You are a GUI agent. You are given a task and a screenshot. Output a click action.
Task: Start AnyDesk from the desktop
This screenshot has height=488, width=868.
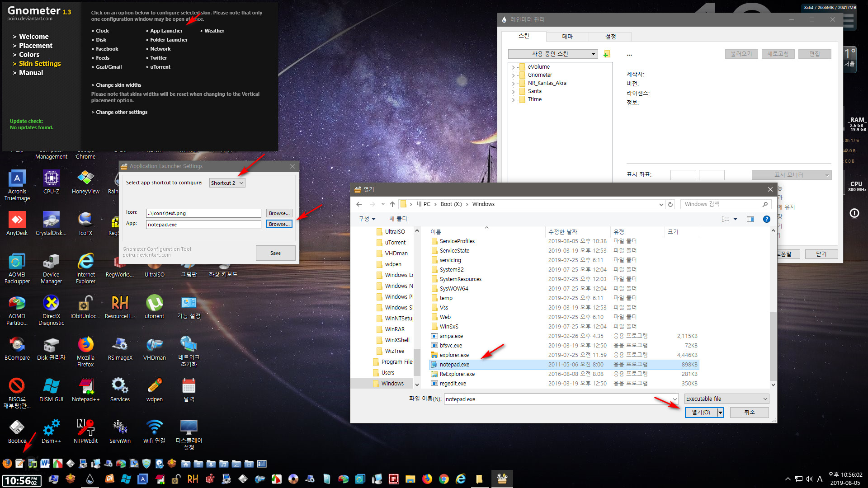[x=17, y=224]
